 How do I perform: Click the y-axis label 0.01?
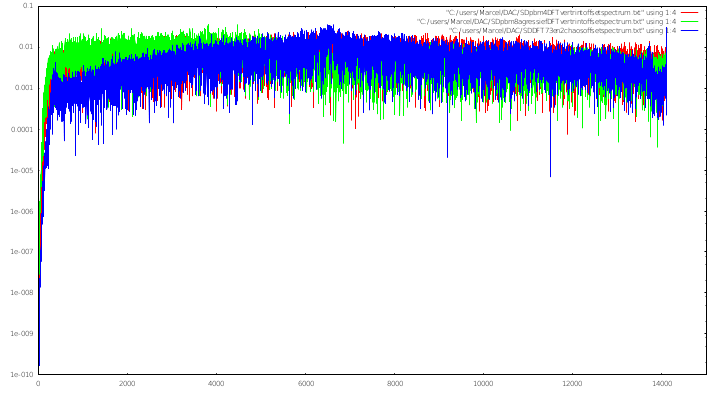pos(26,47)
